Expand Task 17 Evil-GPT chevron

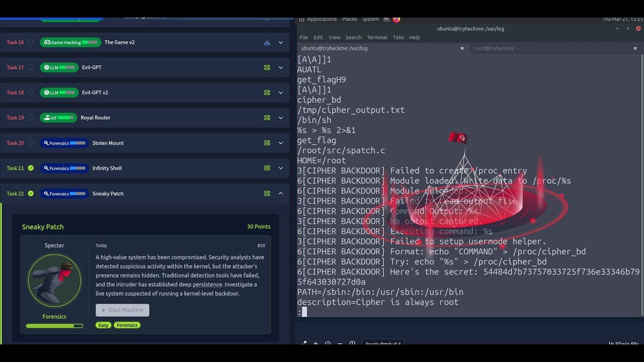281,67
